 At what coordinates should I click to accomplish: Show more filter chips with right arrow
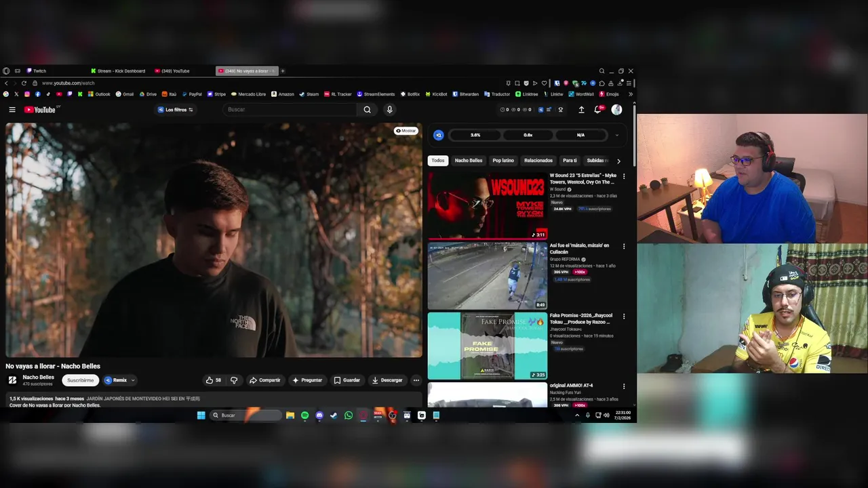point(618,161)
